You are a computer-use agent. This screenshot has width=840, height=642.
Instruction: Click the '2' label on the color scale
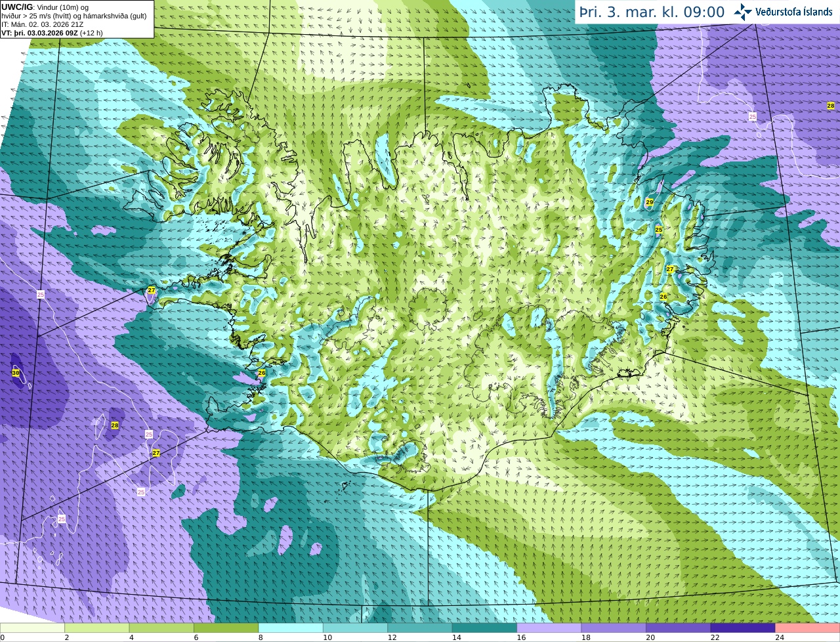66,637
